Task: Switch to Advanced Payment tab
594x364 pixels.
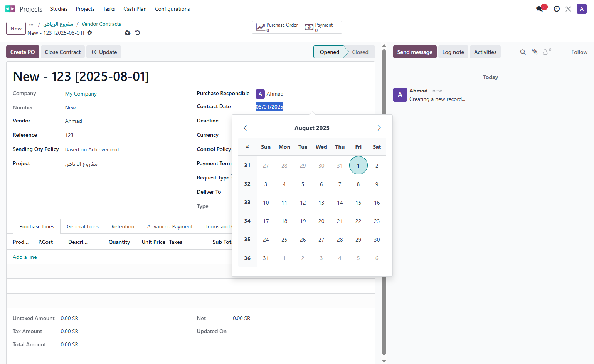Action: coord(170,226)
